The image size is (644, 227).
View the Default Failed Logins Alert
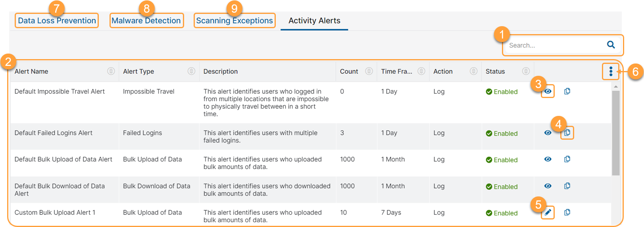point(548,133)
